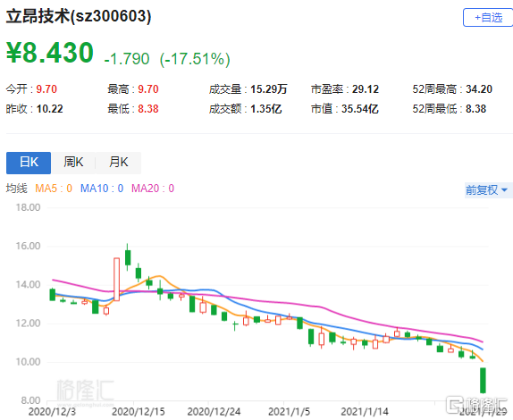Click the 16.00 y-axis label
This screenshot has width=513, height=420.
pyautogui.click(x=28, y=246)
